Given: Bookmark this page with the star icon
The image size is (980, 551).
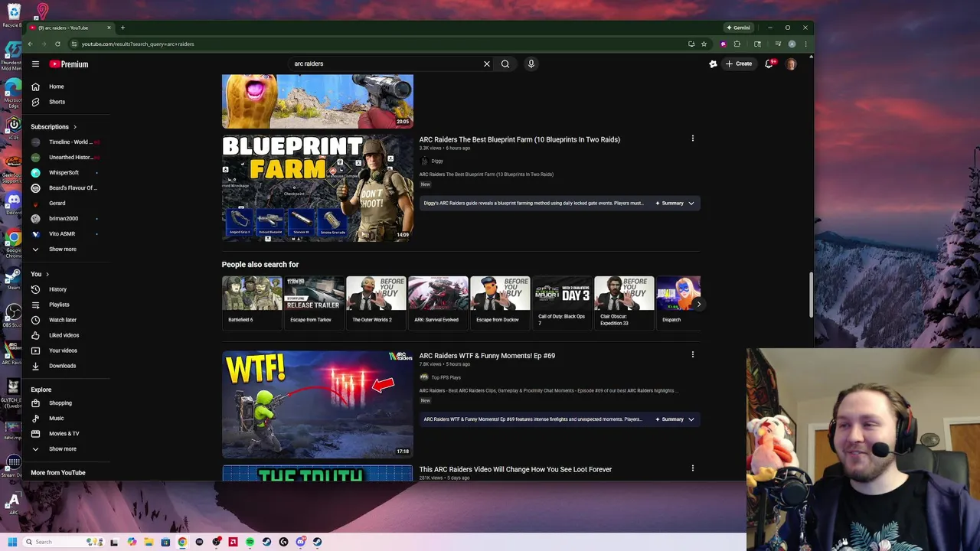Looking at the screenshot, I should 704,44.
